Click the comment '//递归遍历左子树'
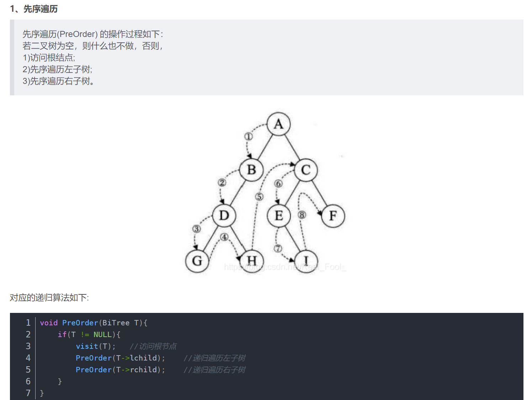 pyautogui.click(x=215, y=358)
